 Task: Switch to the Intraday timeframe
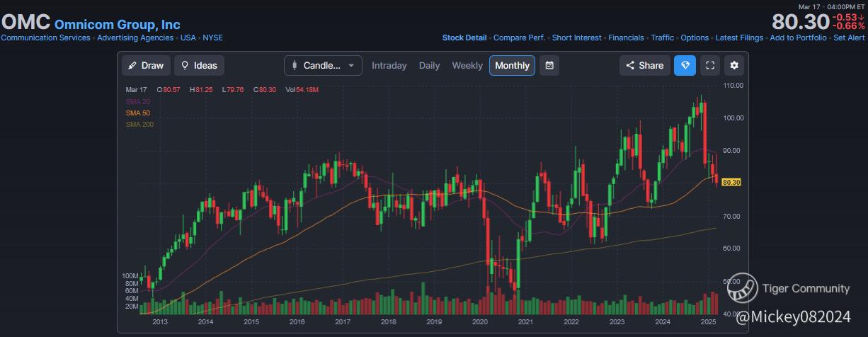point(389,65)
